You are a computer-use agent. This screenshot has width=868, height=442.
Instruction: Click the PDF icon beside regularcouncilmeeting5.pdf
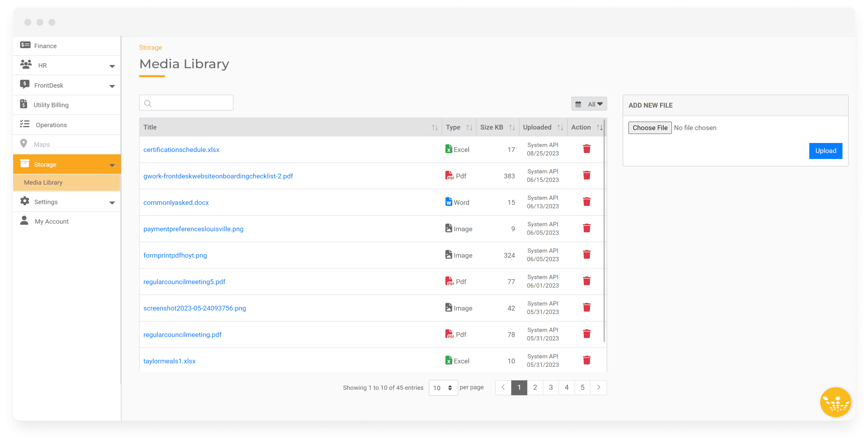(x=449, y=281)
